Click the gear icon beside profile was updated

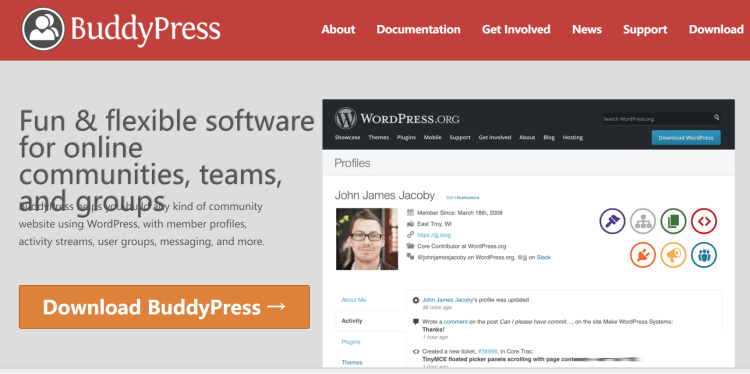[416, 300]
